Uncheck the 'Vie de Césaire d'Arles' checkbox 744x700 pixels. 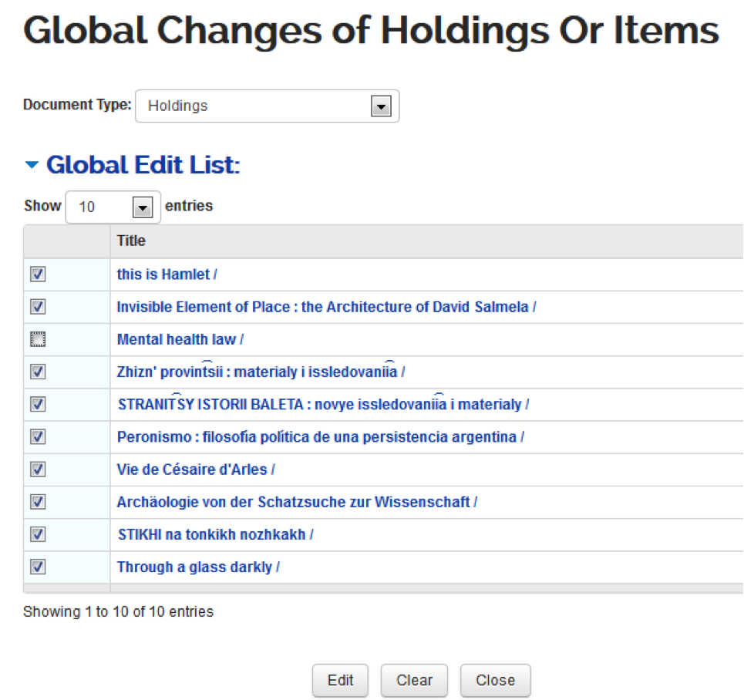(x=39, y=469)
